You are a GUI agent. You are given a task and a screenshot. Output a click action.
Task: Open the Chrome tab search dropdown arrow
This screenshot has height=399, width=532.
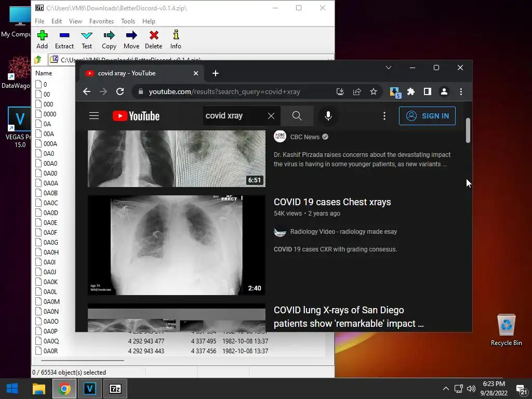point(389,68)
